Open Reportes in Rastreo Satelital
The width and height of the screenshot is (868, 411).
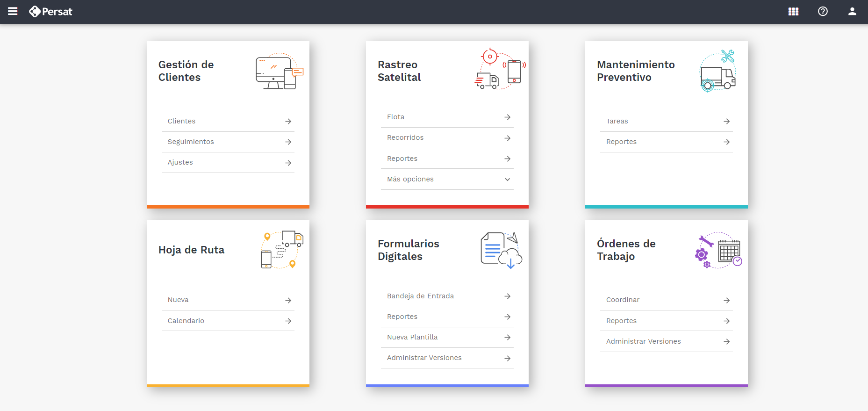(x=447, y=159)
